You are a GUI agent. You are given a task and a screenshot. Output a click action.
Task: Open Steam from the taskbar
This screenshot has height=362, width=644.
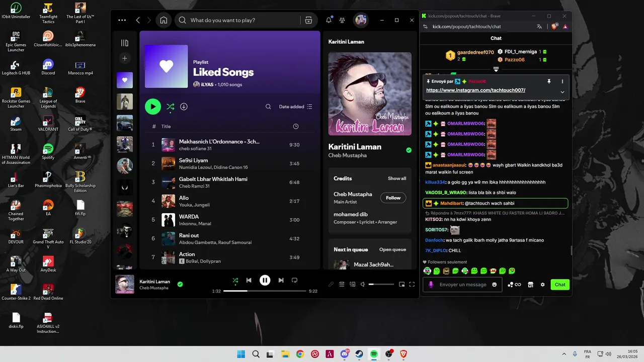(359, 354)
